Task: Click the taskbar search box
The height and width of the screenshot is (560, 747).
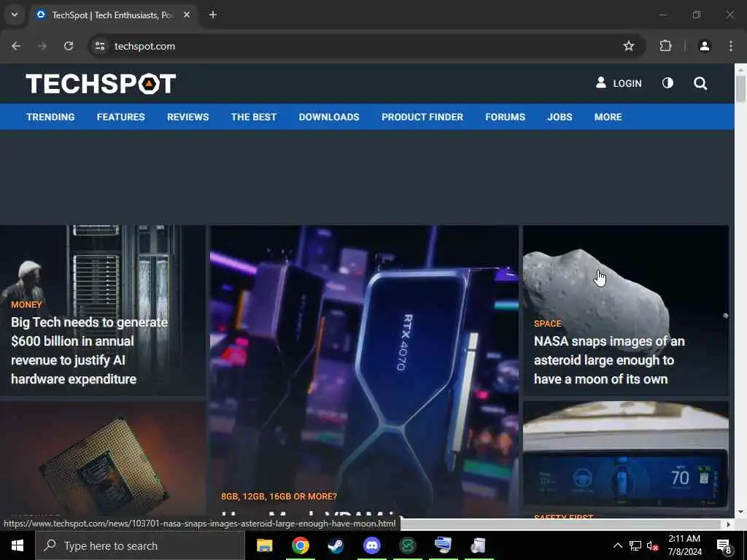Action: pos(140,545)
